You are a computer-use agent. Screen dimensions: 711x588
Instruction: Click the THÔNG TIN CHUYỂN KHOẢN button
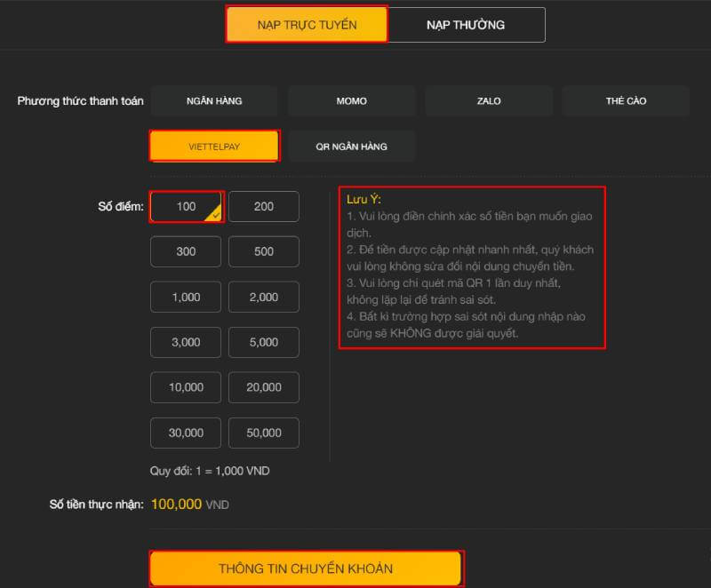306,568
